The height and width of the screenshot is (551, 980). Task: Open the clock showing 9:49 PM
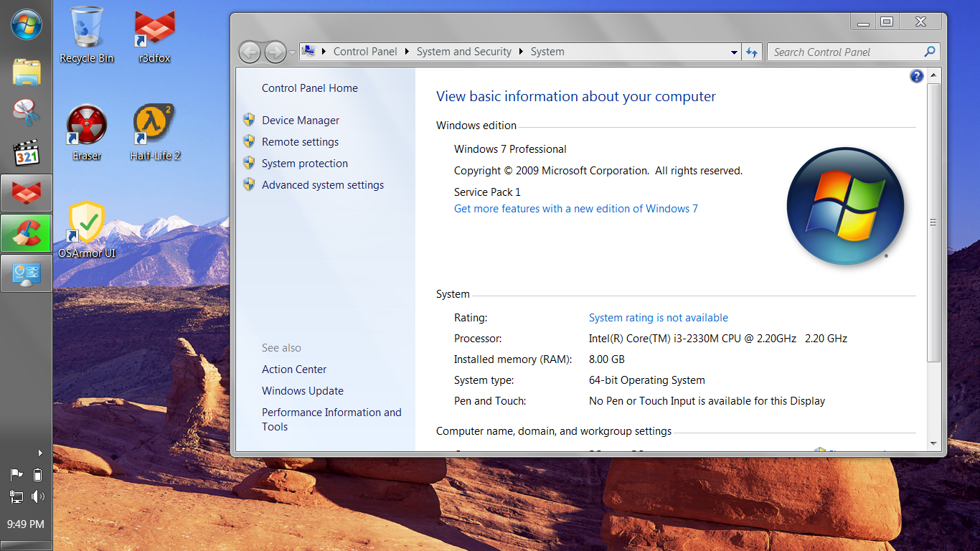pos(26,524)
